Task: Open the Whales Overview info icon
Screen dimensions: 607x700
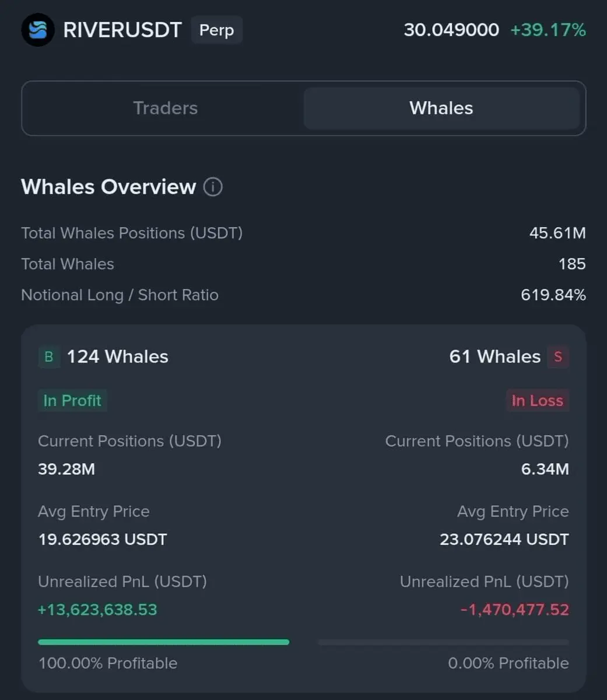Action: pos(213,187)
